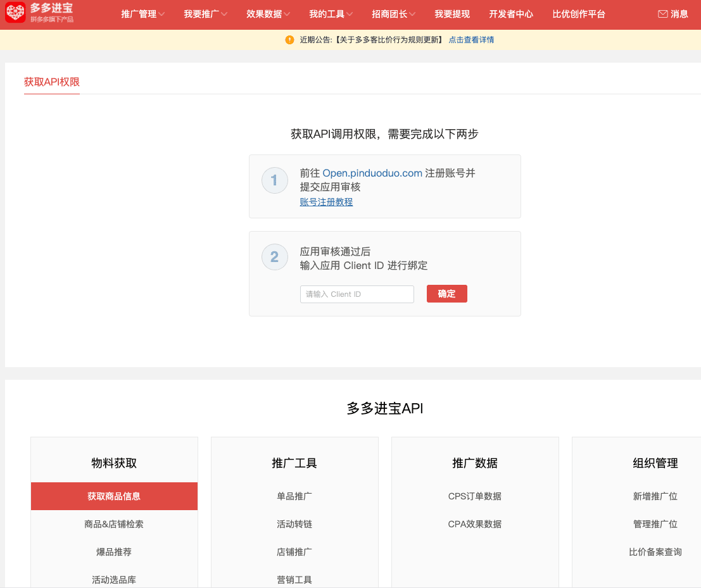
Task: Open the 账号注册教程 tutorial link
Action: (x=326, y=202)
